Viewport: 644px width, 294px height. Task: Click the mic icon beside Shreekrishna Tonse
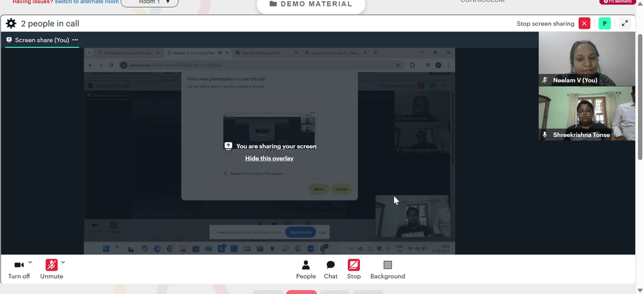click(545, 134)
